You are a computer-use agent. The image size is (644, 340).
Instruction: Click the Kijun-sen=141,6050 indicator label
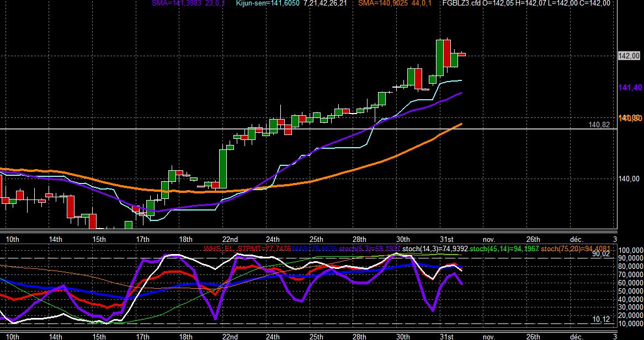pyautogui.click(x=268, y=3)
